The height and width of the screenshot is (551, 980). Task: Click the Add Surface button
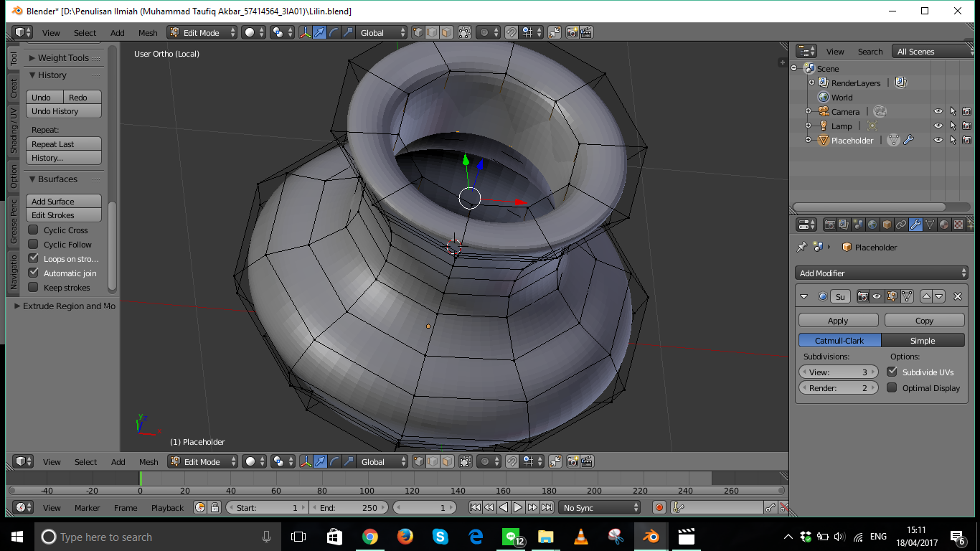pos(64,202)
